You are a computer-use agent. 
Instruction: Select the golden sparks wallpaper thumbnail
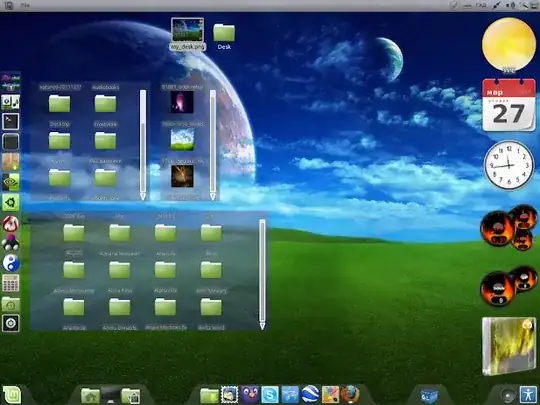coord(182,176)
